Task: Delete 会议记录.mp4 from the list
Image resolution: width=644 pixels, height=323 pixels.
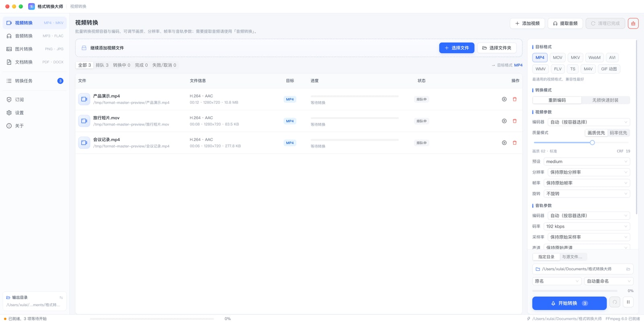Action: pos(515,143)
